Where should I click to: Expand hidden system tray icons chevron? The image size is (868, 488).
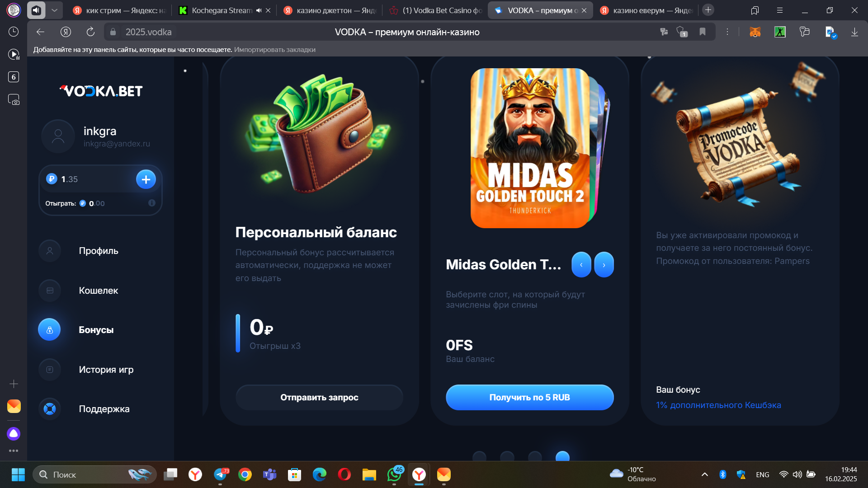(x=704, y=474)
